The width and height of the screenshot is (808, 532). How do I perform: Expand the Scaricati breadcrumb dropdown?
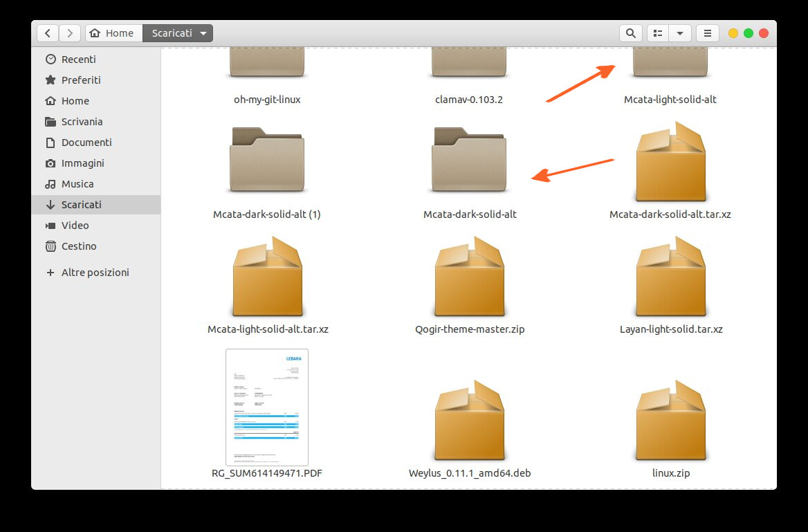coord(203,33)
